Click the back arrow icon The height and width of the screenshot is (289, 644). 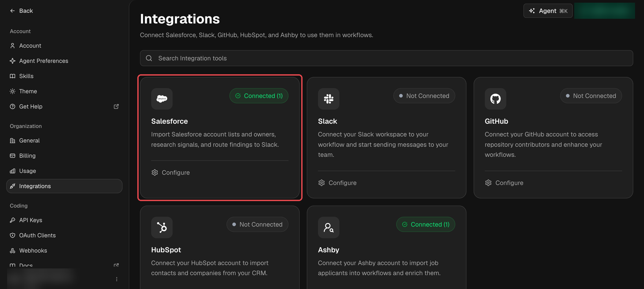point(13,11)
